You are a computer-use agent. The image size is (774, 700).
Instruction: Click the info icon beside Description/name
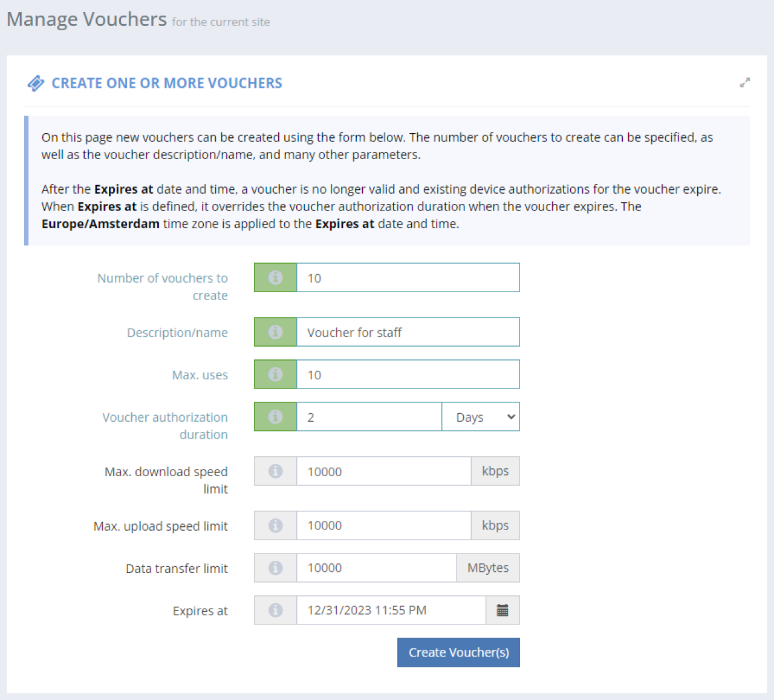275,332
